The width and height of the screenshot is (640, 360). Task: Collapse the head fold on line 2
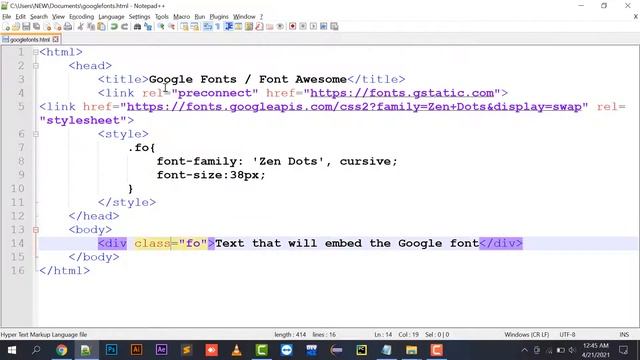tap(36, 66)
